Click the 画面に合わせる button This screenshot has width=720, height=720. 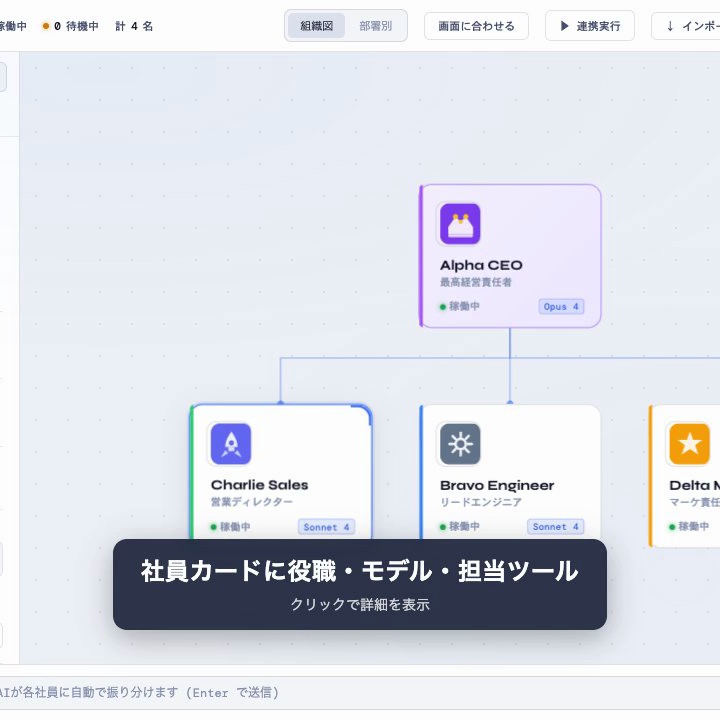coord(476,26)
